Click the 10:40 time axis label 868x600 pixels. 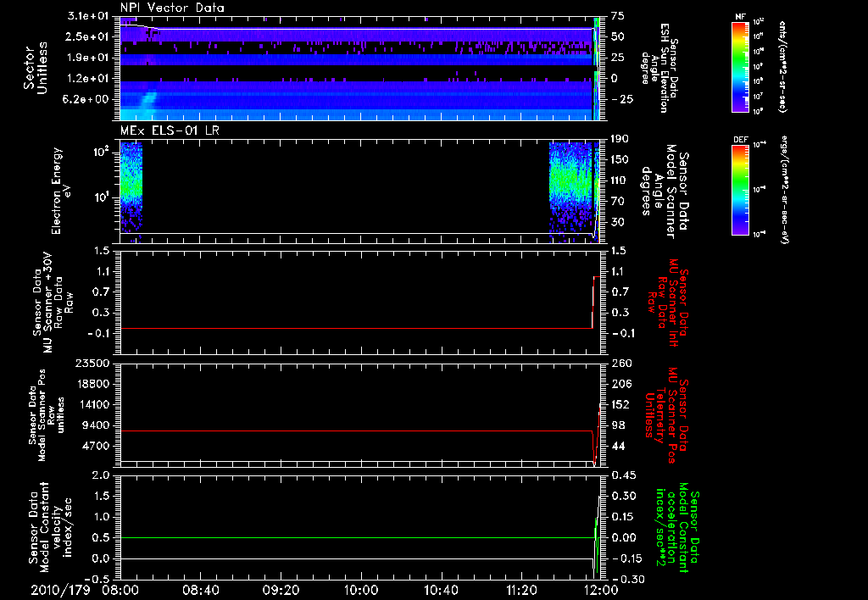pos(441,590)
